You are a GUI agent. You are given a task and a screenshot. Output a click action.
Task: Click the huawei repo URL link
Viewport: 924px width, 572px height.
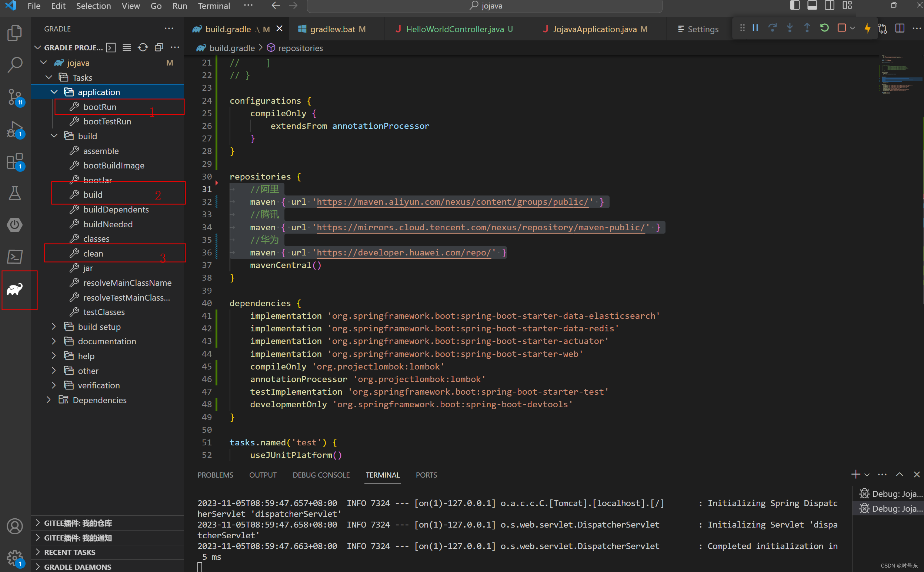(x=403, y=253)
